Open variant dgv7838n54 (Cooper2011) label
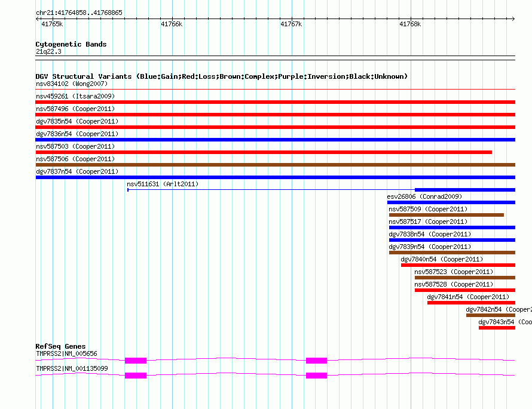 pyautogui.click(x=430, y=234)
